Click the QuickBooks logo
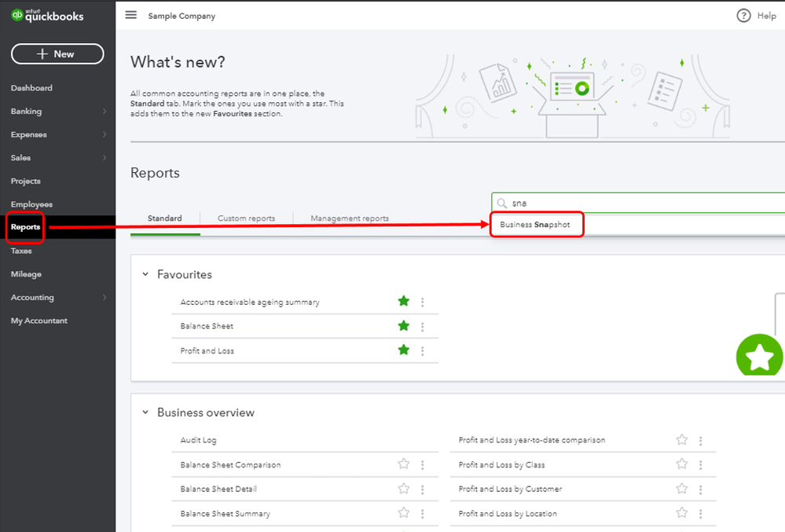 pos(47,15)
